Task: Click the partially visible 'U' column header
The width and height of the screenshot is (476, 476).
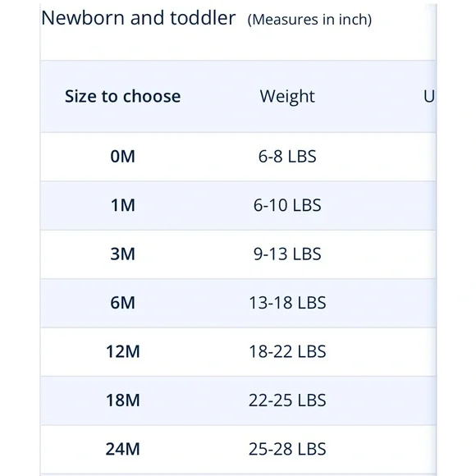Action: [x=429, y=97]
